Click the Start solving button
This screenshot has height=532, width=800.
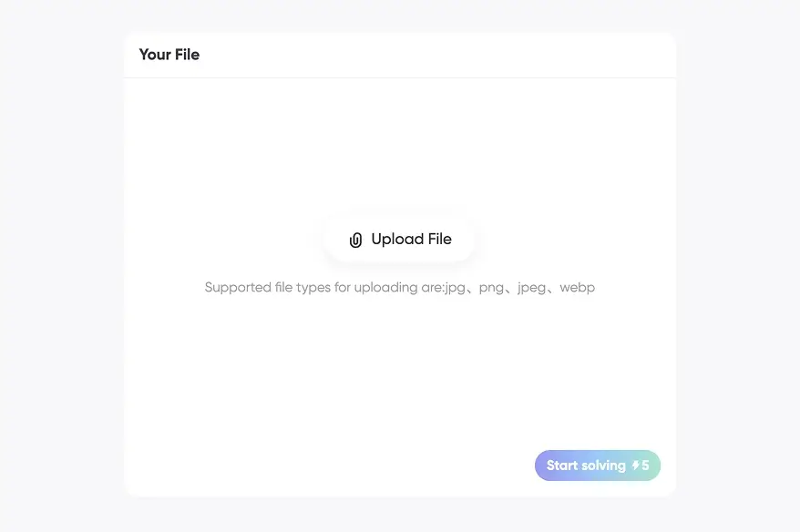click(597, 465)
